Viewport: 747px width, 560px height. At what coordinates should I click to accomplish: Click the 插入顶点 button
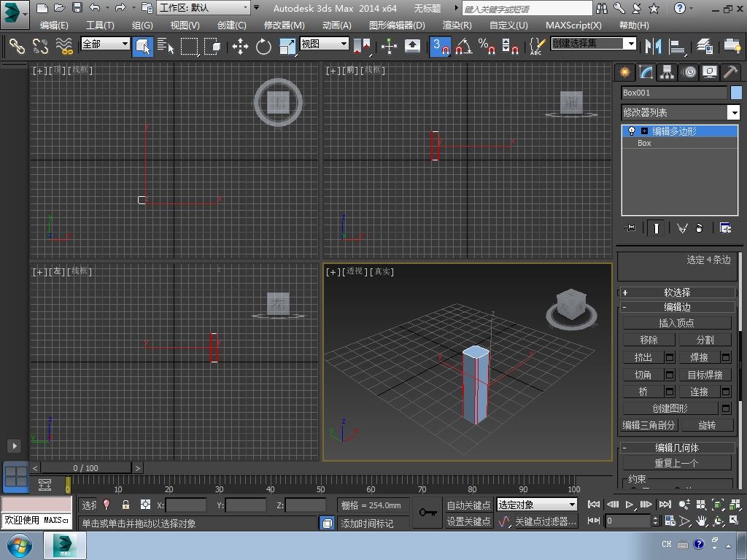676,323
